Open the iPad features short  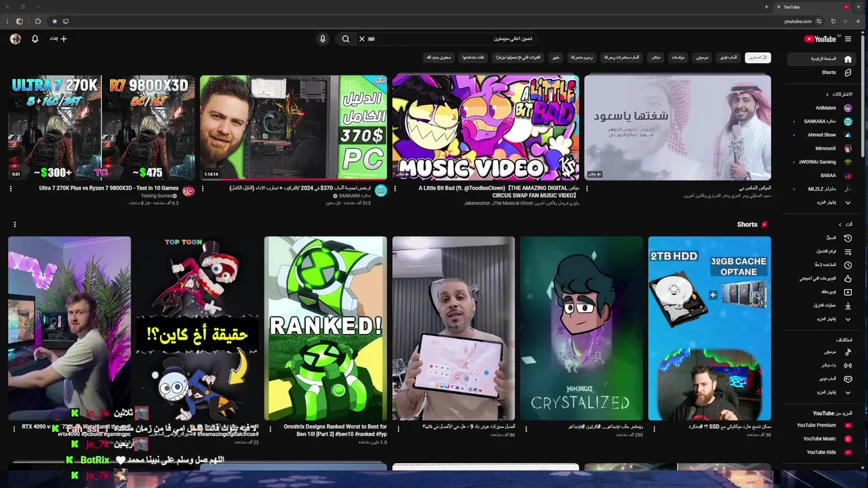453,329
